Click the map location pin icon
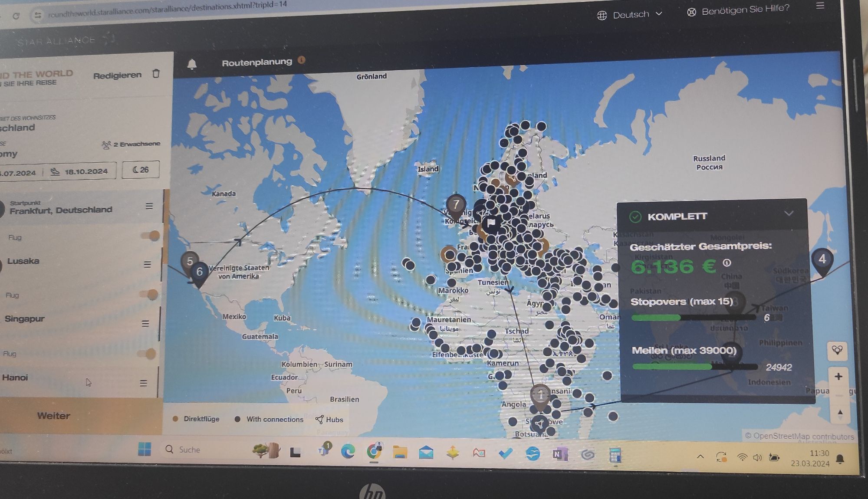The image size is (868, 499). point(837,350)
